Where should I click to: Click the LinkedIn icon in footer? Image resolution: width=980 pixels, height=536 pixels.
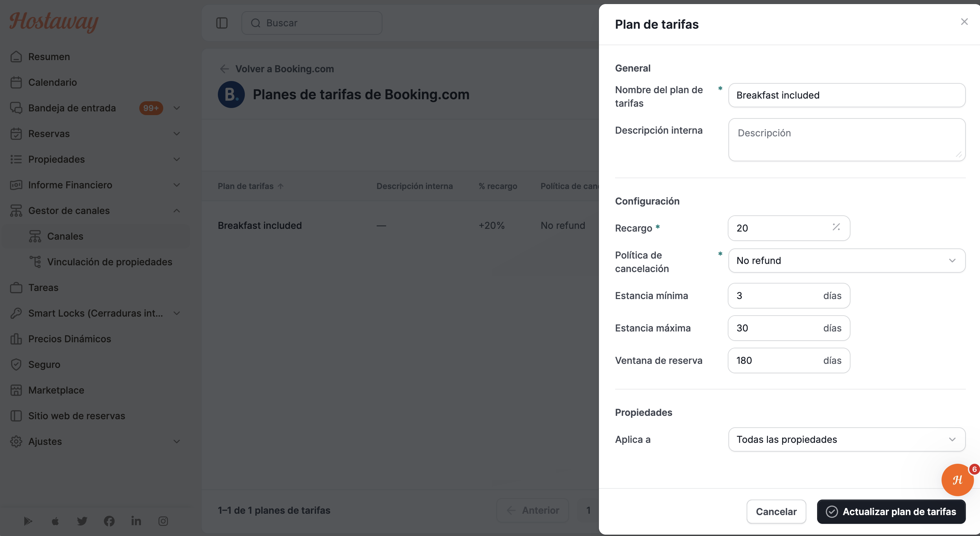click(136, 521)
